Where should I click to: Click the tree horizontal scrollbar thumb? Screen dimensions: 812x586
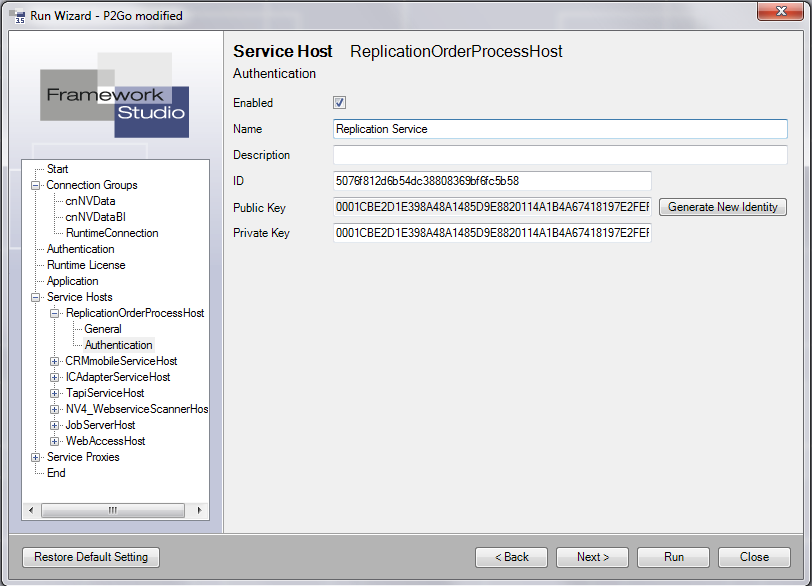click(112, 510)
